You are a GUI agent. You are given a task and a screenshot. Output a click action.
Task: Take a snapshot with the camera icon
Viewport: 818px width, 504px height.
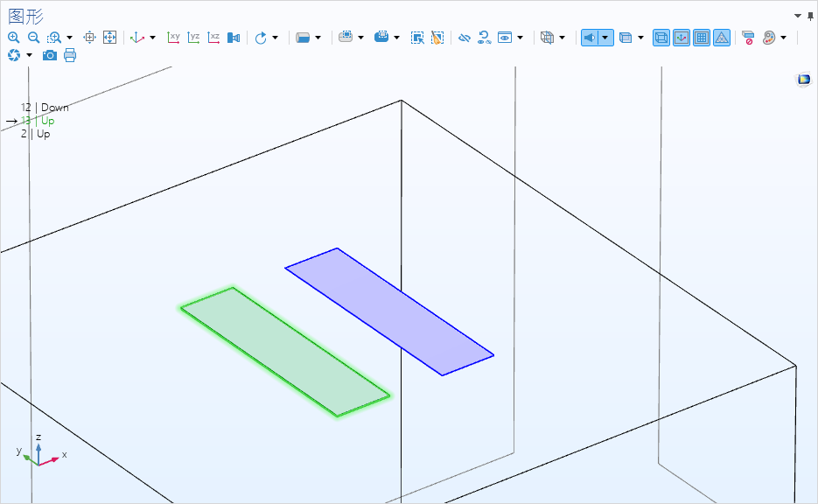point(50,55)
